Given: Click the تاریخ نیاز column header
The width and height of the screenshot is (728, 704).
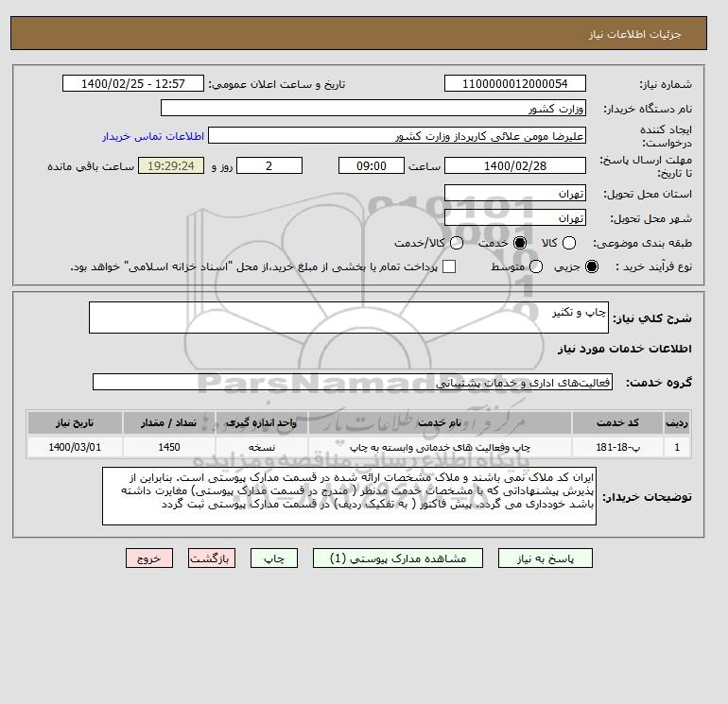Looking at the screenshot, I should [75, 422].
